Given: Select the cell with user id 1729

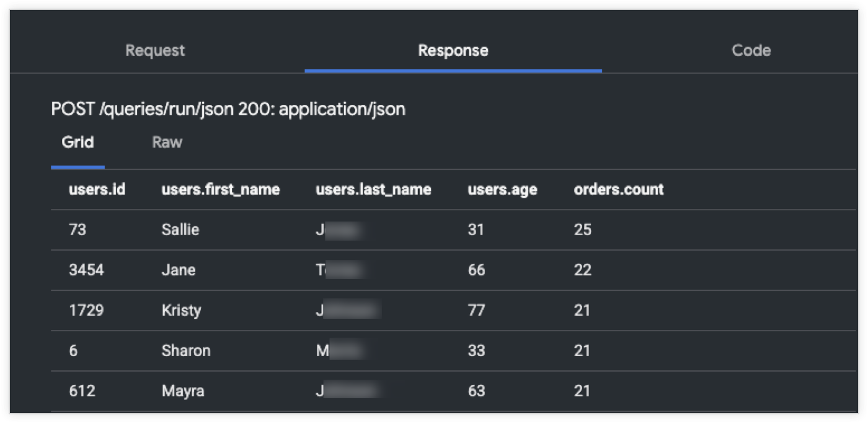Looking at the screenshot, I should (86, 310).
